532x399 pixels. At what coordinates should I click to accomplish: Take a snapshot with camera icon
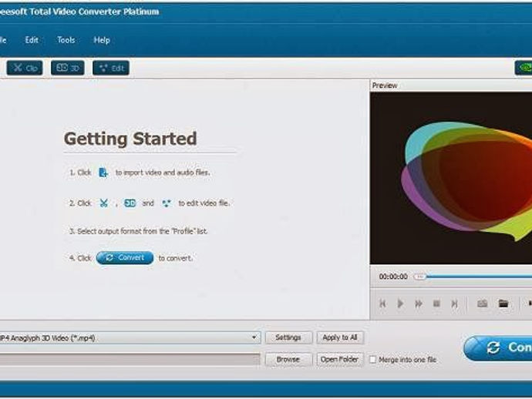pos(482,303)
